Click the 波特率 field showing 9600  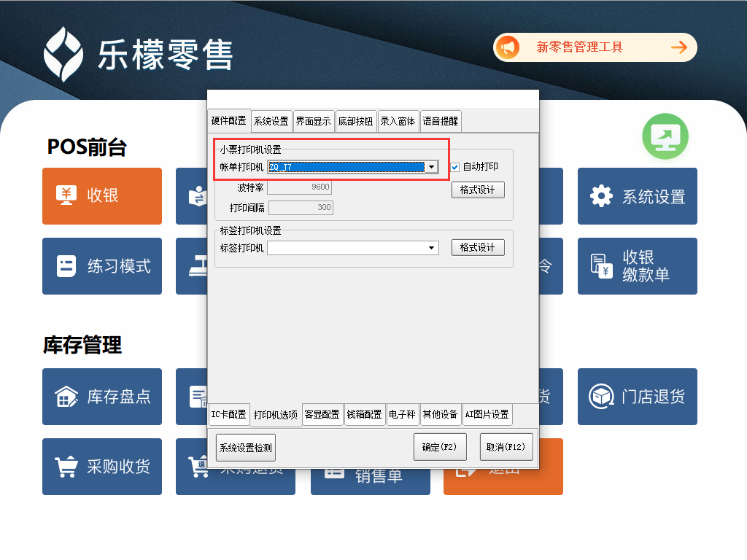(x=299, y=187)
